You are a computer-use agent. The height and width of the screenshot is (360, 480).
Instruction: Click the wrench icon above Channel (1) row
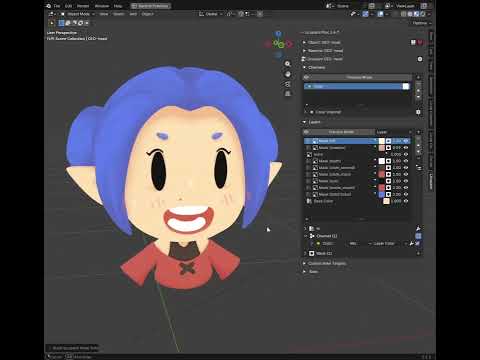click(x=419, y=228)
